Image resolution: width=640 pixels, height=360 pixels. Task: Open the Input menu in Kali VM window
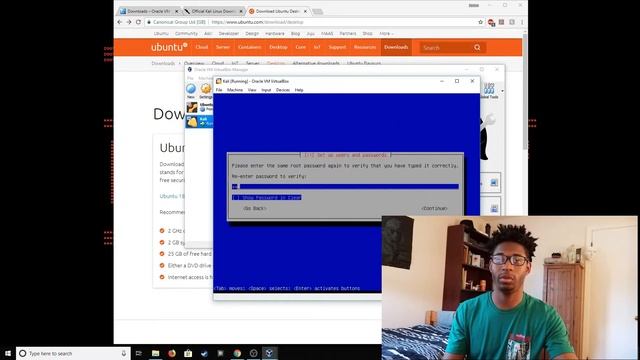pos(266,90)
